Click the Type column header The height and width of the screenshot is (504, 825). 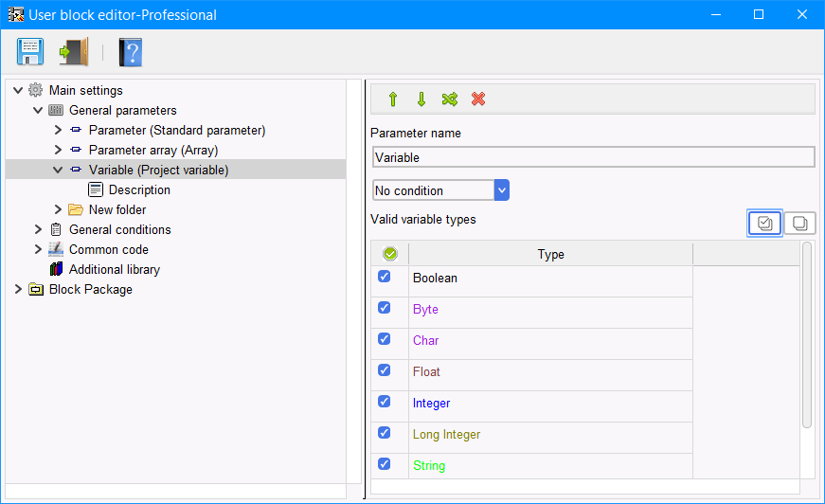550,254
